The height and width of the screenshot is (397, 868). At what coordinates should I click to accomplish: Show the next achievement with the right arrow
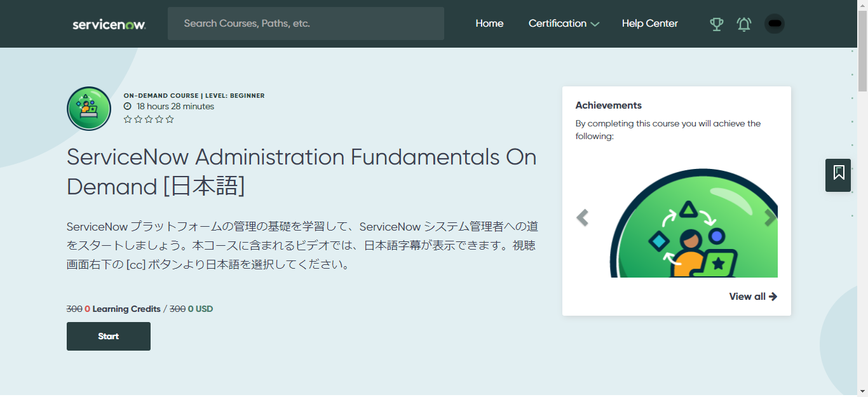770,218
